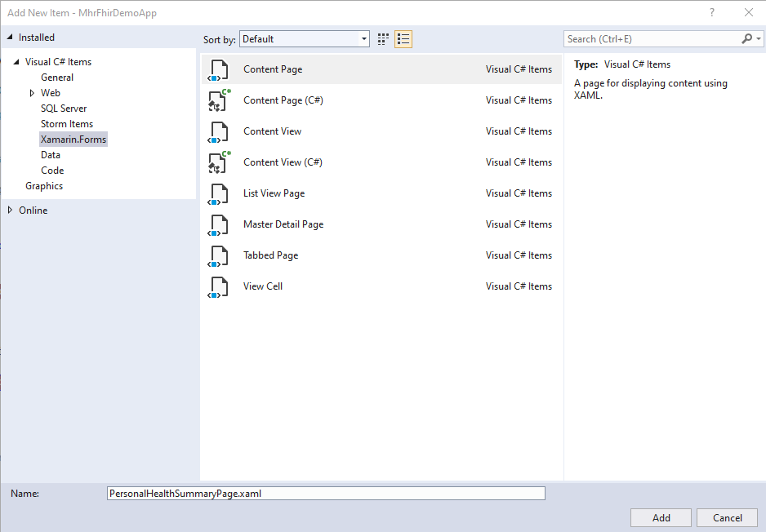Collapse the Visual C# Items node

[x=18, y=61]
